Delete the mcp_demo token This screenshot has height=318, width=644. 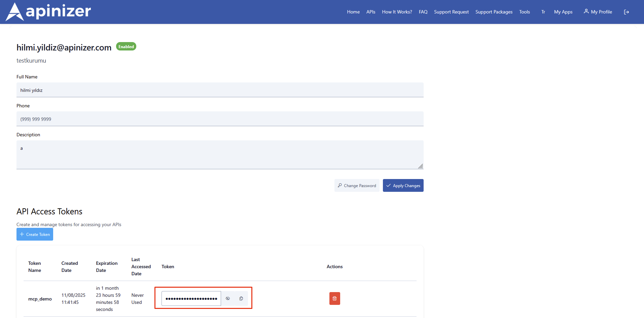(334, 298)
